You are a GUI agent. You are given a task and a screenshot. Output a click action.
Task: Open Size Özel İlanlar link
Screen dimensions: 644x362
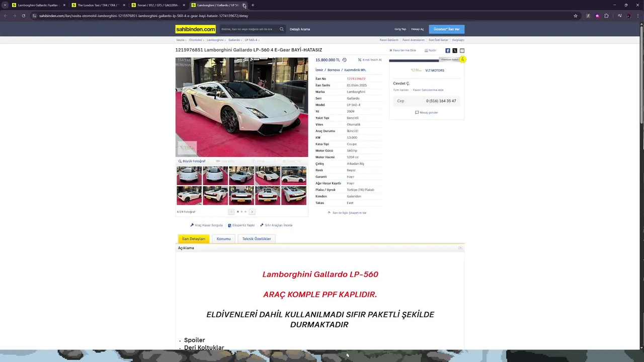(x=438, y=40)
